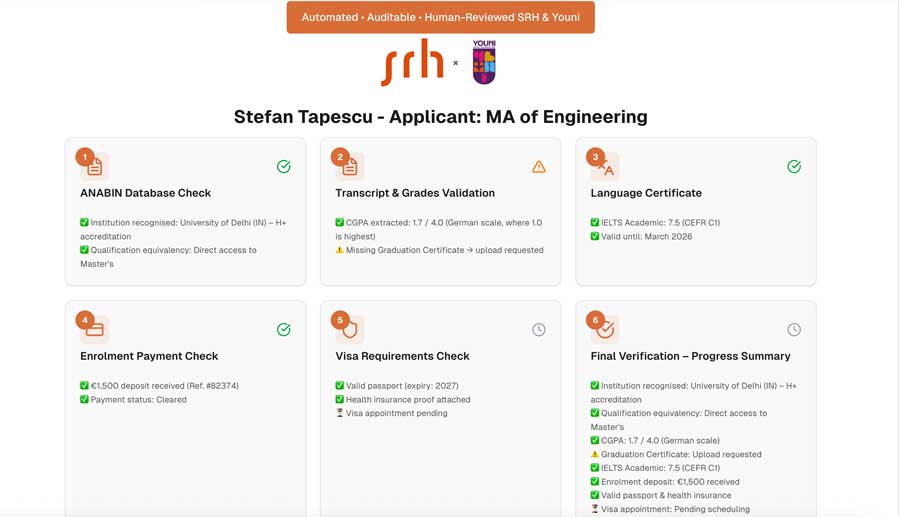This screenshot has height=517, width=900.
Task: Click the Language translate icon numbered 3
Action: (605, 166)
